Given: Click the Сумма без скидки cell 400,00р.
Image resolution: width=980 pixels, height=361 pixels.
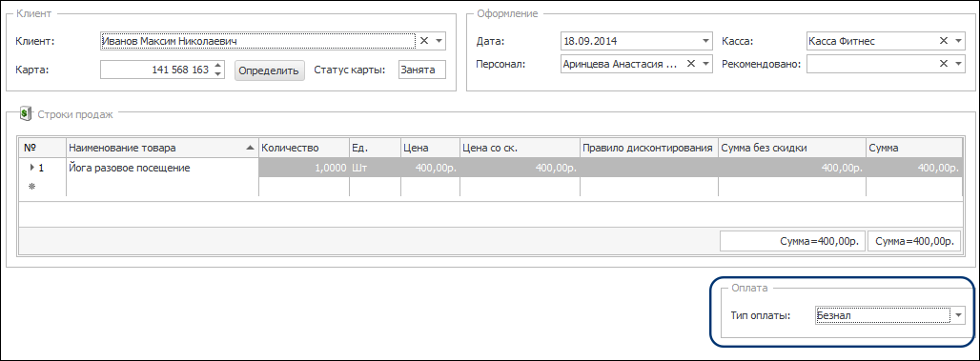Looking at the screenshot, I should (x=792, y=168).
